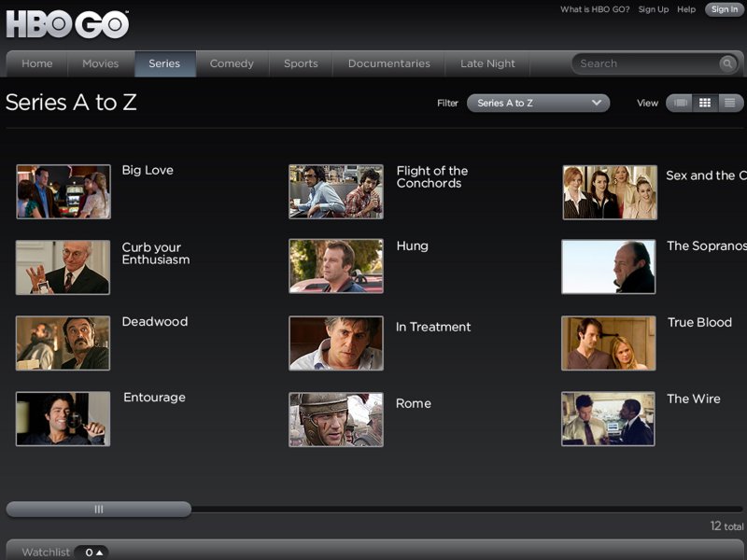
Task: Click the 12 total count text
Action: click(726, 525)
